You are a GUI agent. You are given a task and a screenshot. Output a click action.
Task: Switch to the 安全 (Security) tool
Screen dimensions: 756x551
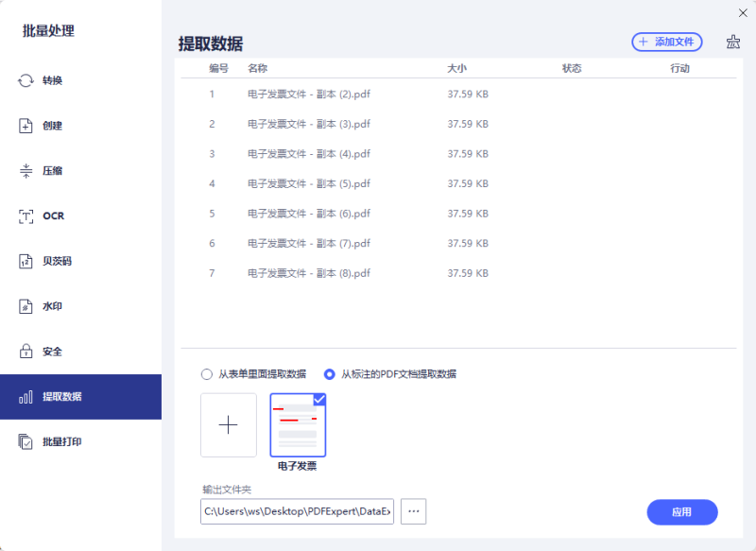[48, 351]
